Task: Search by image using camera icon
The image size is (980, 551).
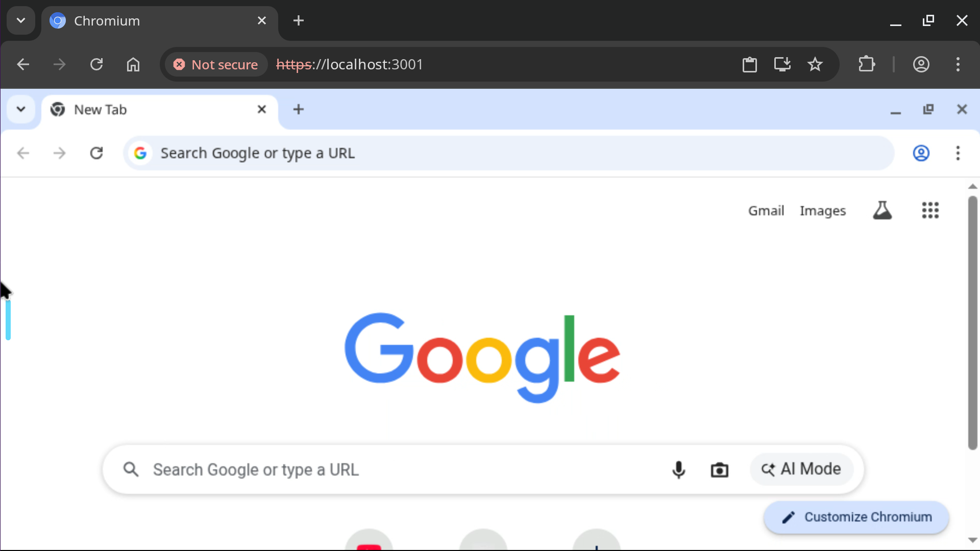Action: [719, 469]
